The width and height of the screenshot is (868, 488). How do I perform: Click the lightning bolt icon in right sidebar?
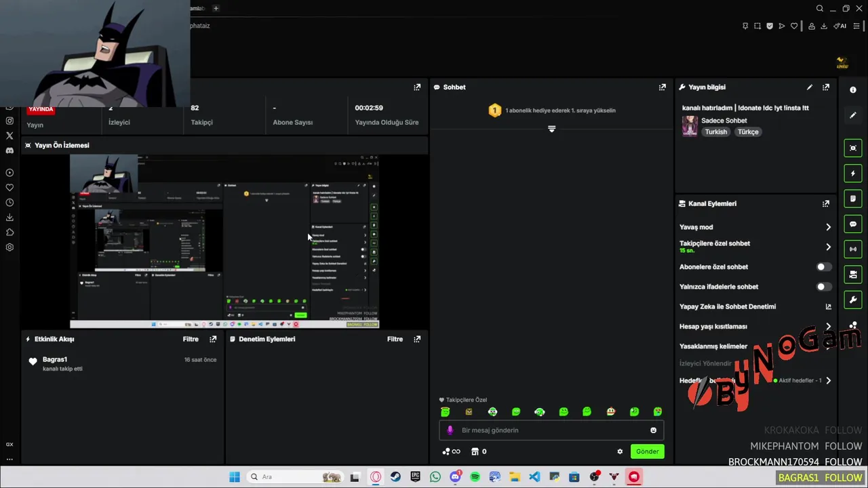(853, 174)
